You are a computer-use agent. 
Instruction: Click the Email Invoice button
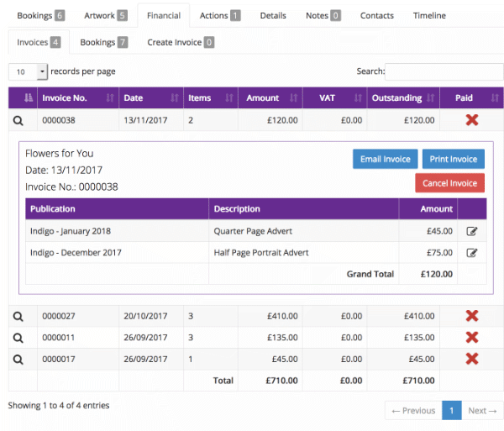385,159
